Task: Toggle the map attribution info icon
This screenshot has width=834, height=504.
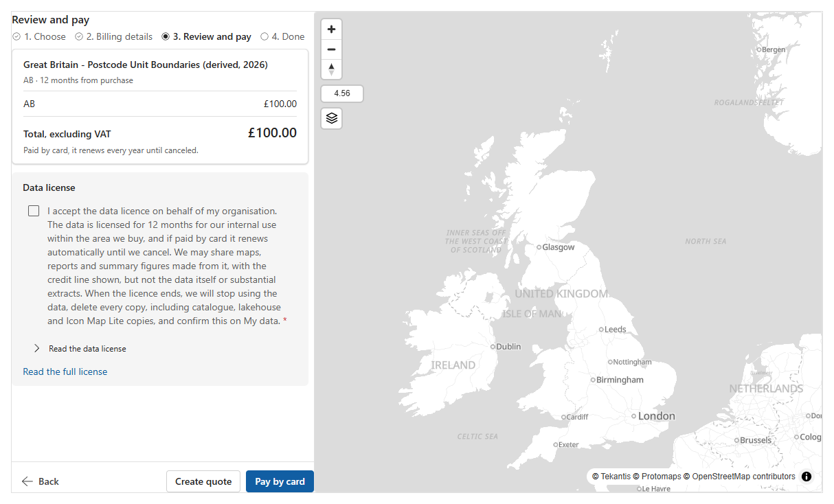Action: [x=807, y=477]
